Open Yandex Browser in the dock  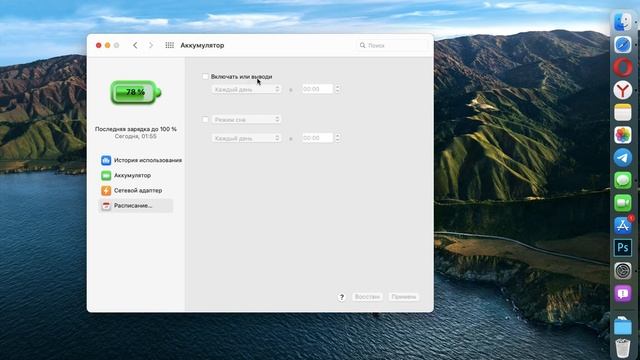click(623, 90)
